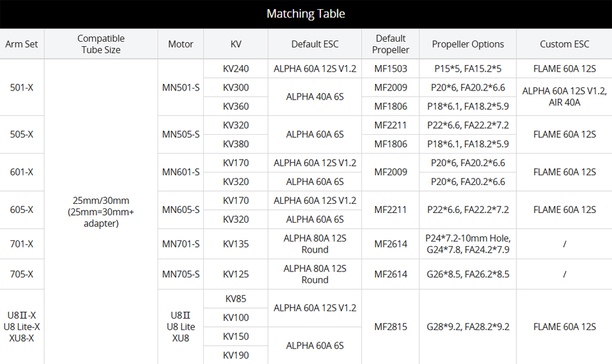The height and width of the screenshot is (364, 612).
Task: Click the "U8II U8 Lite XU8" motor cell
Action: click(x=181, y=327)
